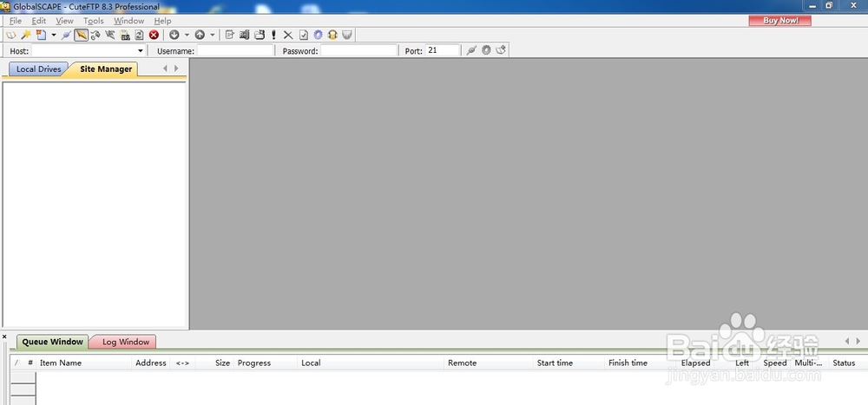Open the Window menu
The image size is (868, 405).
[129, 21]
